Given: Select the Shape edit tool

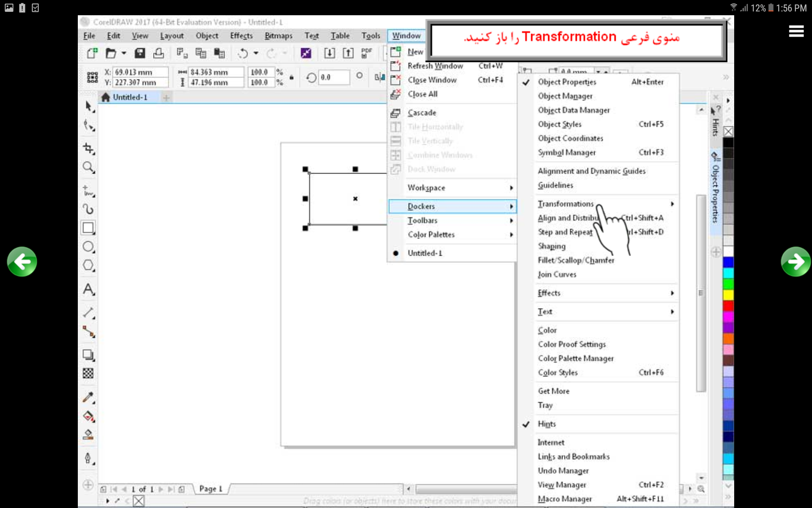Looking at the screenshot, I should click(x=88, y=126).
